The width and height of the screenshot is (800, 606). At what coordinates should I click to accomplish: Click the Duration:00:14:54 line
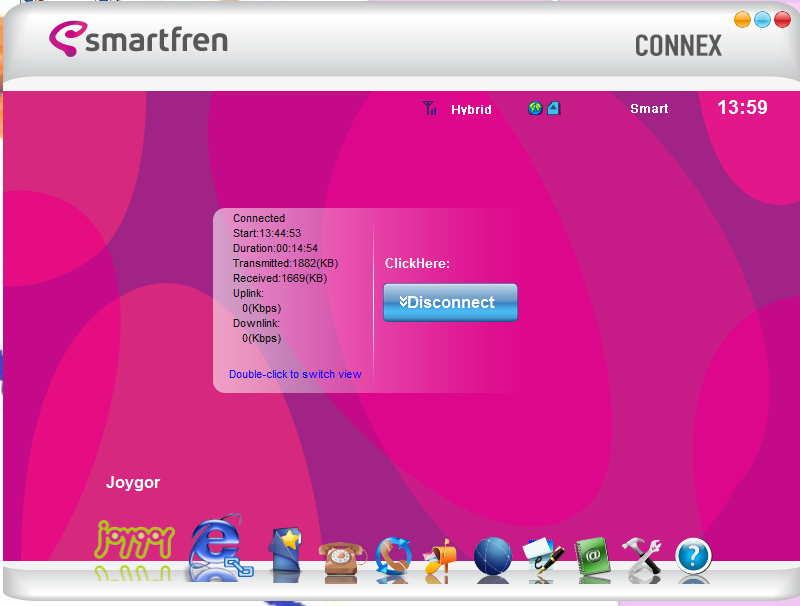[x=275, y=248]
